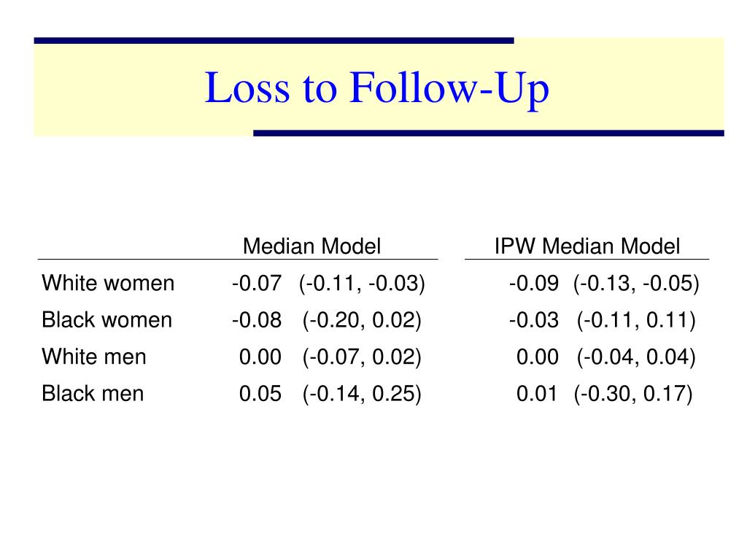Image resolution: width=747 pixels, height=560 pixels.
Task: Select the (-0.11, -0.03) confidence interval
Action: tap(362, 284)
